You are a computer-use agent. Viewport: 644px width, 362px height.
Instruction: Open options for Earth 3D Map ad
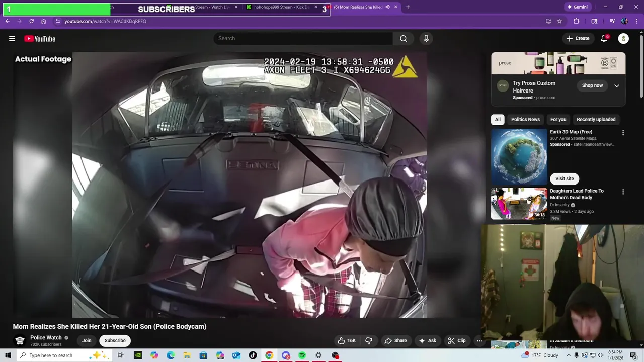coord(623,133)
